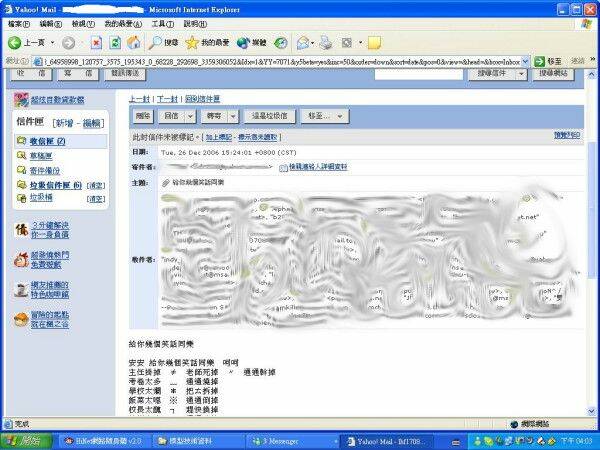The image size is (600, 450).
Task: Click the Stop loading icon in toolbar
Action: [96, 43]
